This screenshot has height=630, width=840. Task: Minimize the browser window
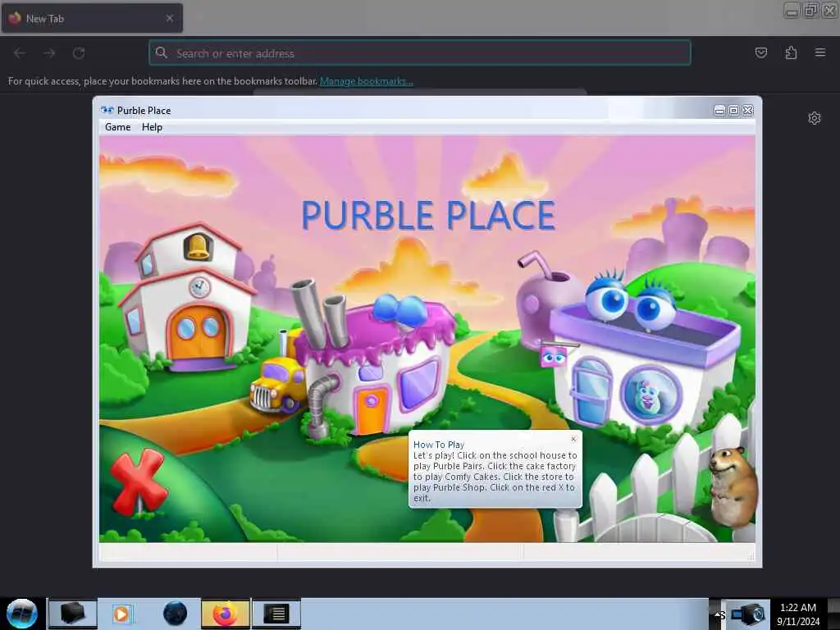coord(792,10)
